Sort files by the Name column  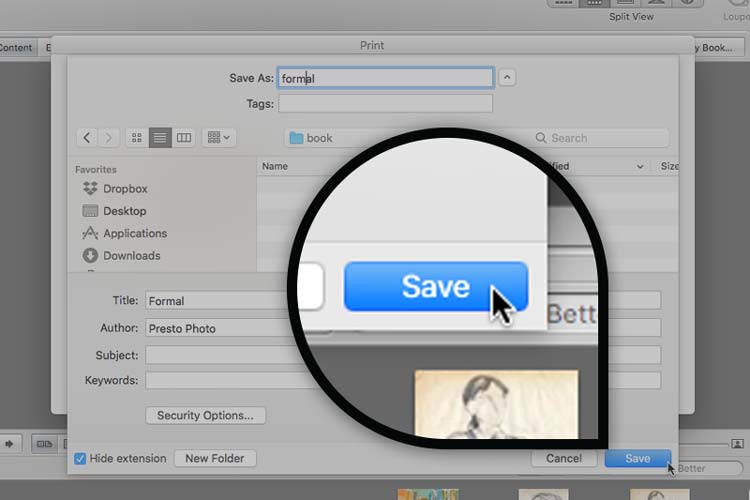(275, 166)
